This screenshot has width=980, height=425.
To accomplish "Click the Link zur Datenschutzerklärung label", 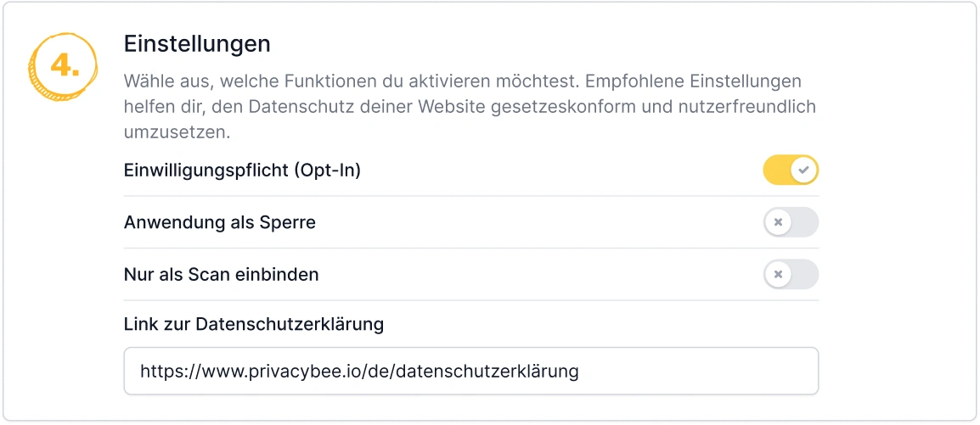I will [254, 323].
